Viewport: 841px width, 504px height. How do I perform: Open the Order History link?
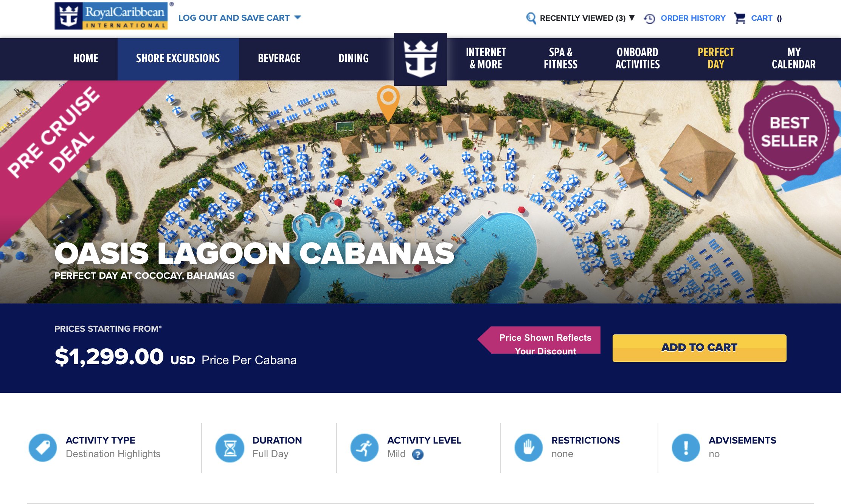pyautogui.click(x=693, y=18)
